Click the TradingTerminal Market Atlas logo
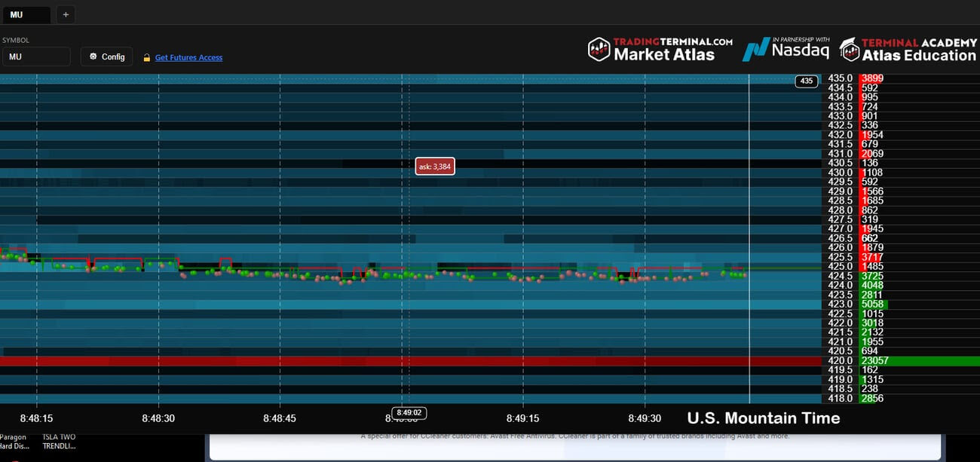This screenshot has width=980, height=462. coord(660,49)
